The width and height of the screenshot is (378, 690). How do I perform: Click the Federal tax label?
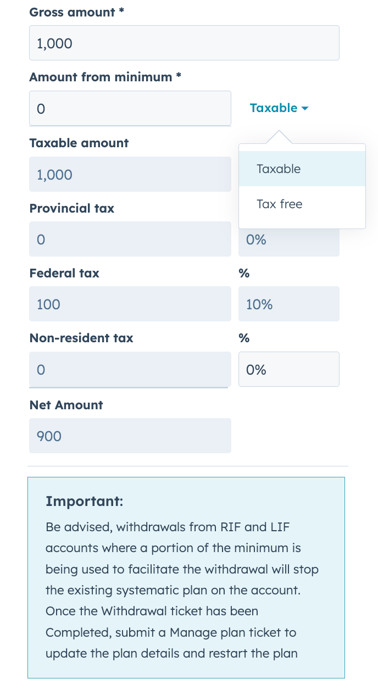click(x=64, y=273)
